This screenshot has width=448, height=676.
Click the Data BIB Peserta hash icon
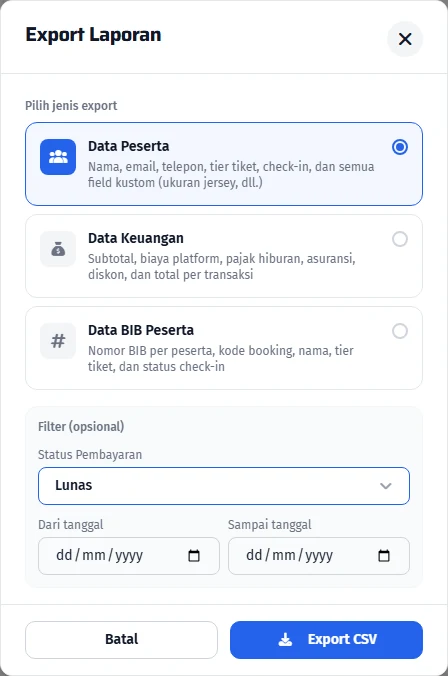click(x=58, y=341)
